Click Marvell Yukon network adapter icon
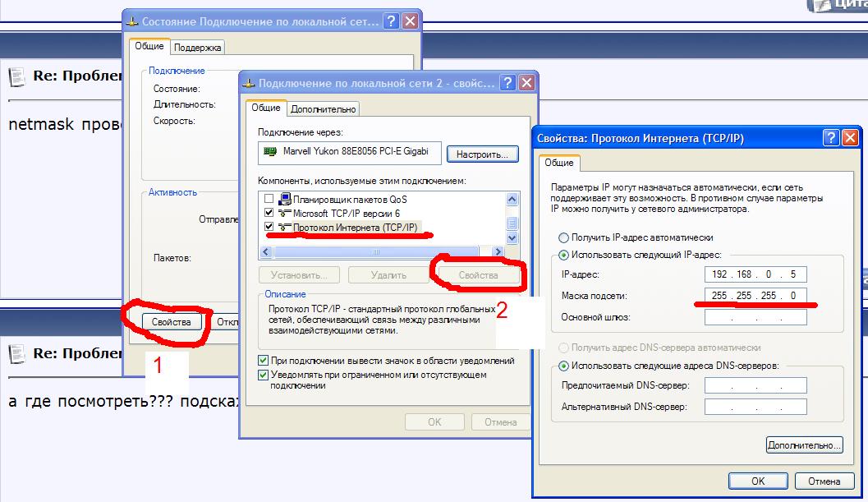 tap(269, 151)
